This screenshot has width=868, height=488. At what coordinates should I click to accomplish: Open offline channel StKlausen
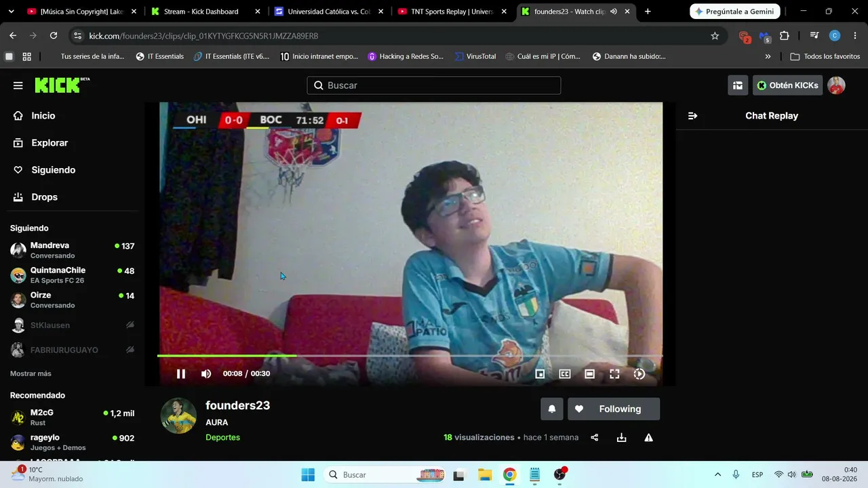pos(72,325)
